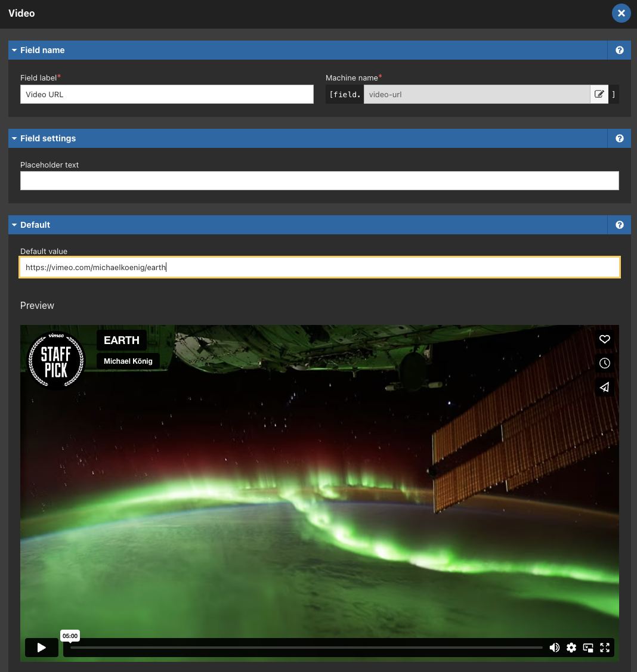Add video to Watch Later clock icon
The width and height of the screenshot is (637, 672).
point(604,364)
